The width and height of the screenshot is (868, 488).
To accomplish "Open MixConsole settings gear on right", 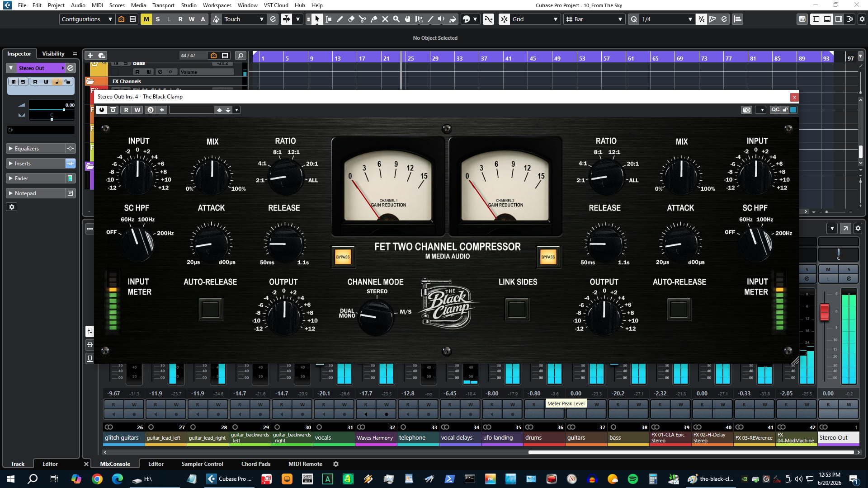I will 858,228.
